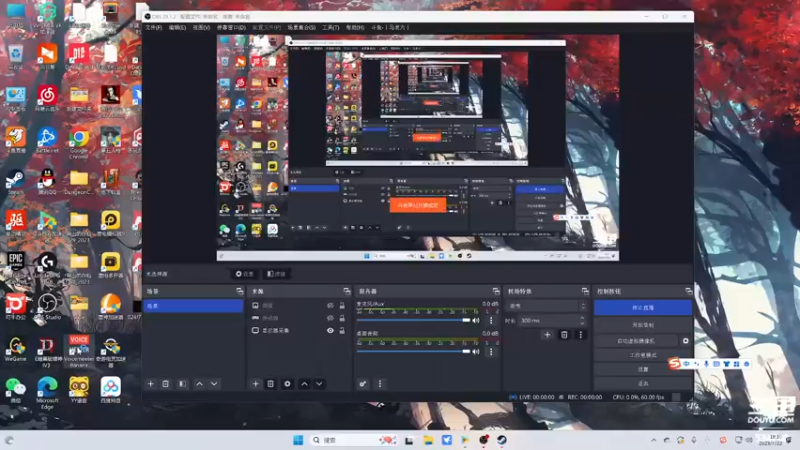Move scene down in Scenes toolbar
Viewport: 800px width, 450px height.
(x=214, y=384)
